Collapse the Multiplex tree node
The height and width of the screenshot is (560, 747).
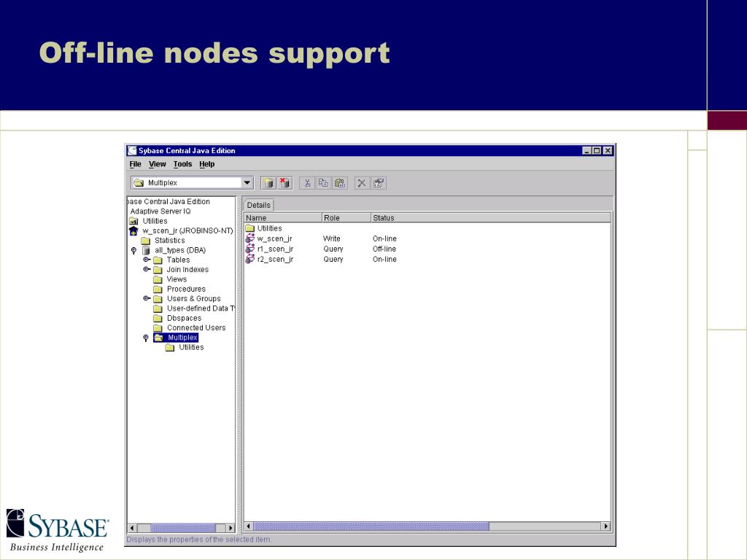(146, 338)
